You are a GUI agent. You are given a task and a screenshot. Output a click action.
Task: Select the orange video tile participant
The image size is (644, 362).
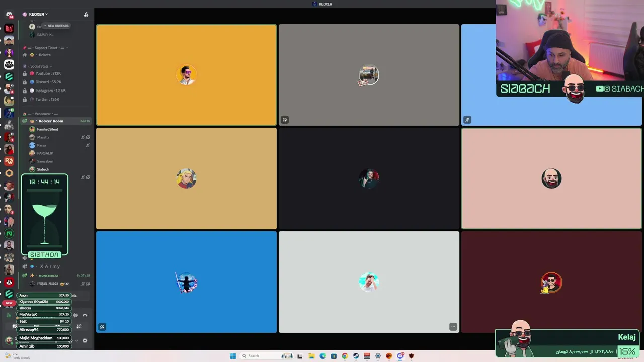click(x=186, y=75)
